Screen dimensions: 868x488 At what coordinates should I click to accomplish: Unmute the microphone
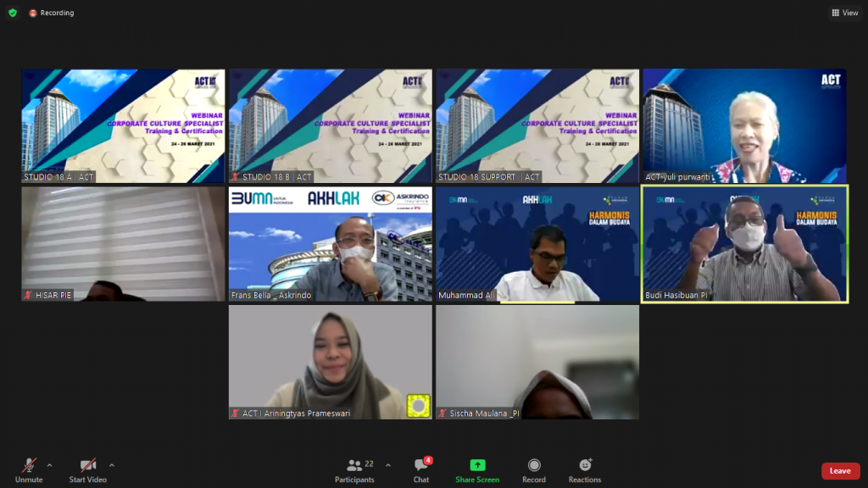coord(29,470)
